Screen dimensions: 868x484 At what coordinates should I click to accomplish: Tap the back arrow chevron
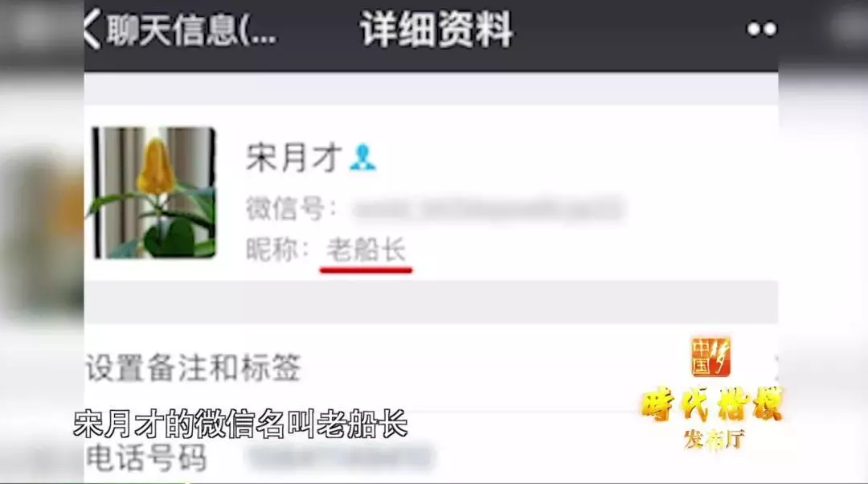coord(92,29)
